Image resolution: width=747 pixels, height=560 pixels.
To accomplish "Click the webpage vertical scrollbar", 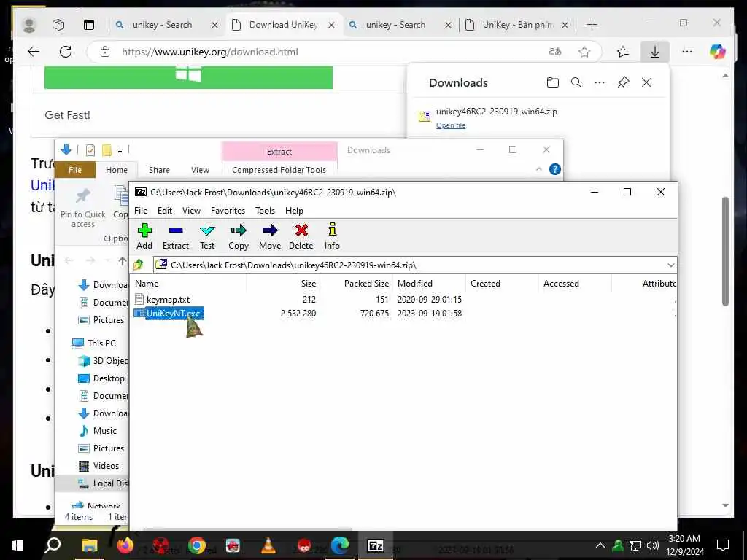I will pyautogui.click(x=725, y=251).
